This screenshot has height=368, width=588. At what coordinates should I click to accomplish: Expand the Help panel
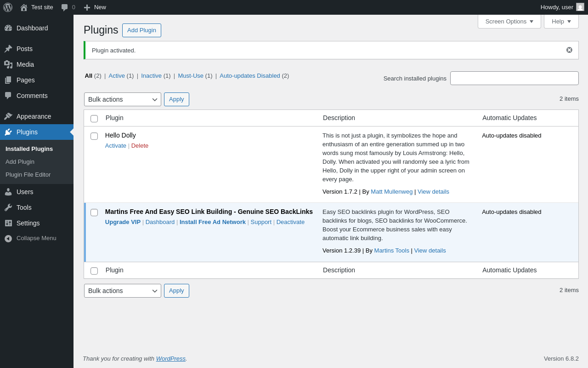561,21
